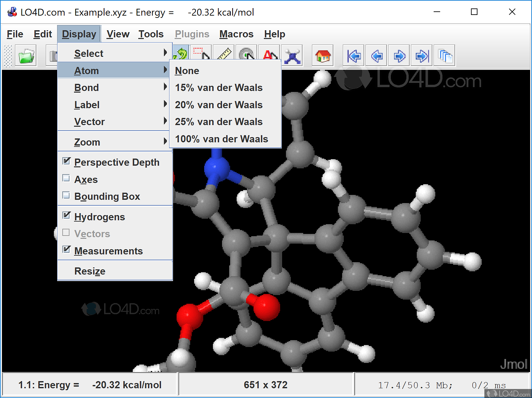Click the Jmol logo in viewer
Image resolution: width=532 pixels, height=398 pixels.
[513, 364]
